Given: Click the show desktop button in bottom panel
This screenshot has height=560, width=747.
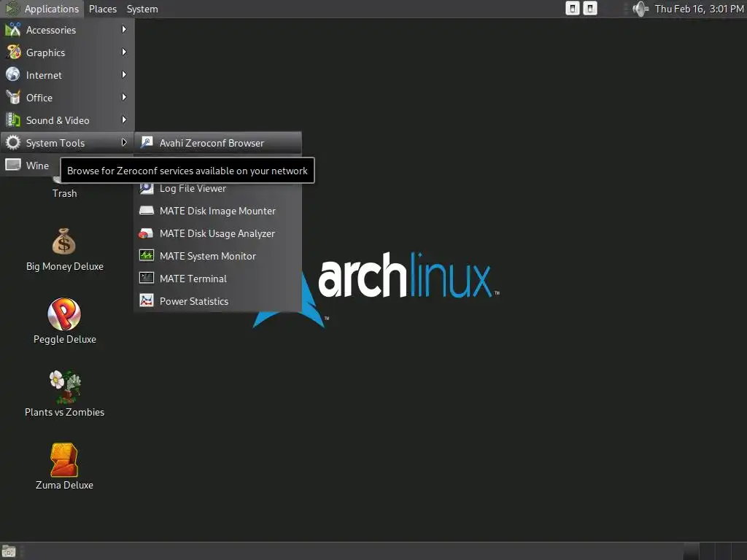Looking at the screenshot, I should point(9,551).
